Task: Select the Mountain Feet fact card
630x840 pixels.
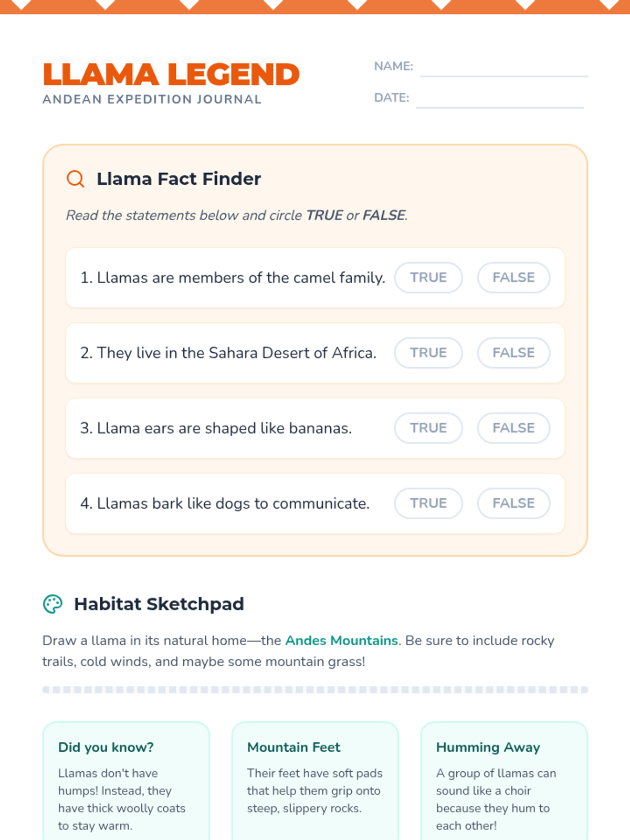Action: click(315, 782)
